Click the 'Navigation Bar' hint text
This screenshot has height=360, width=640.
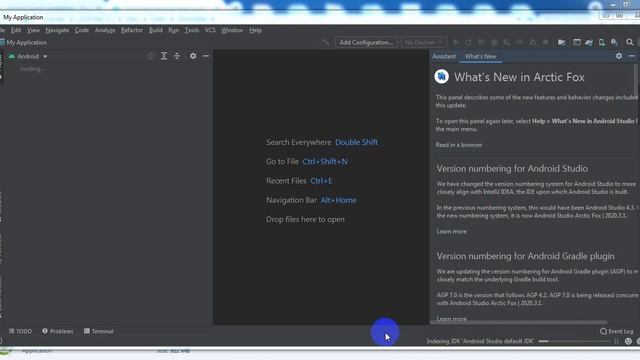tap(291, 200)
